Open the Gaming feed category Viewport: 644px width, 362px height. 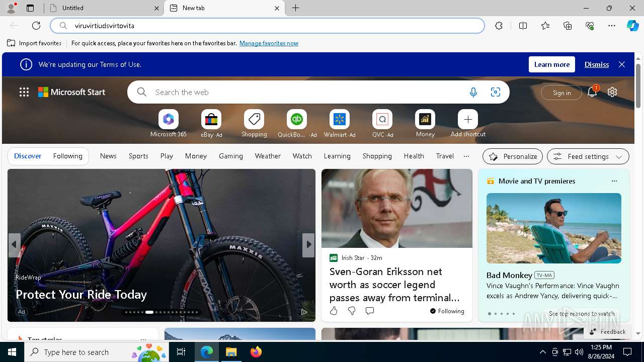(x=231, y=156)
